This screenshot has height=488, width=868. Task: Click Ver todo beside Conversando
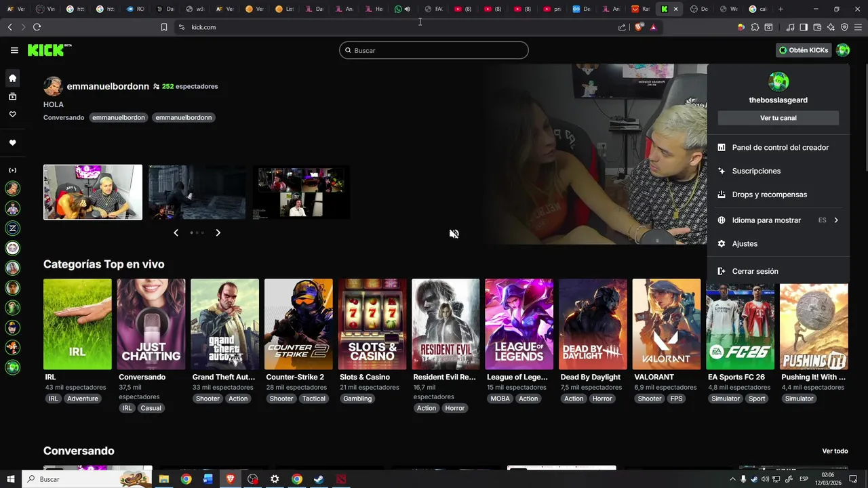[835, 451]
